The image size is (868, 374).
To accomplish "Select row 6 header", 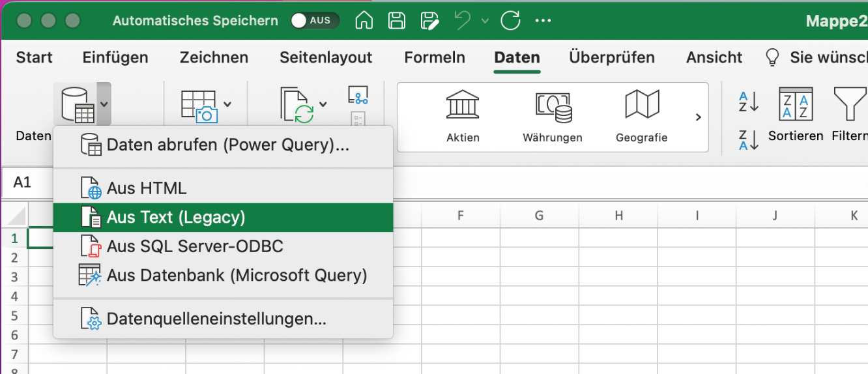I will tap(14, 336).
